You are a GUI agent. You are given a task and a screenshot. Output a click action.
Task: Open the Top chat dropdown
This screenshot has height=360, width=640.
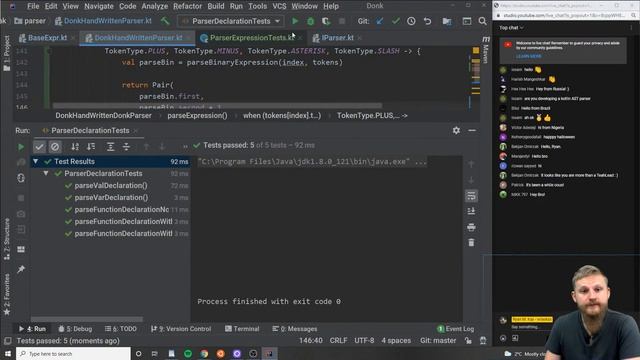click(x=511, y=28)
